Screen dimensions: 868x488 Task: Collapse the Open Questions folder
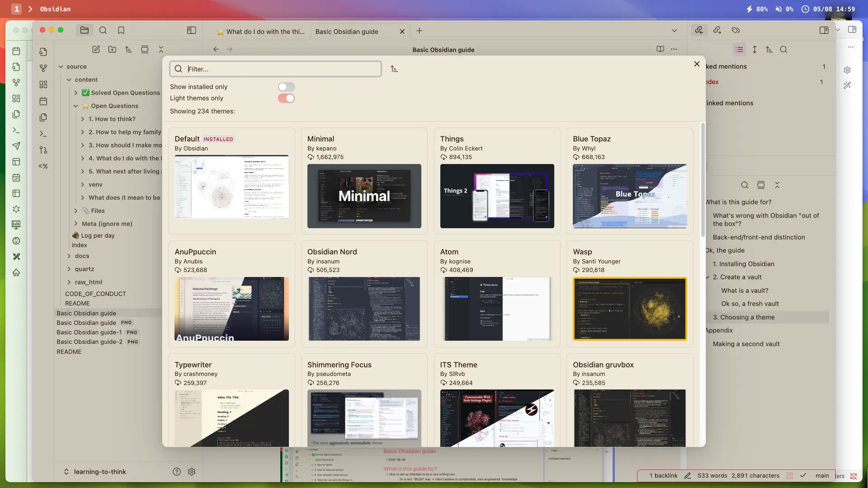75,106
